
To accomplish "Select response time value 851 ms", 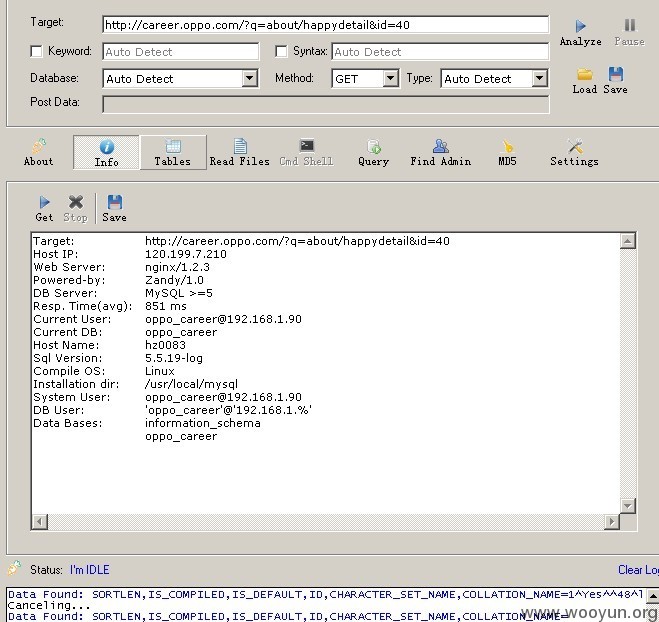I will [166, 306].
